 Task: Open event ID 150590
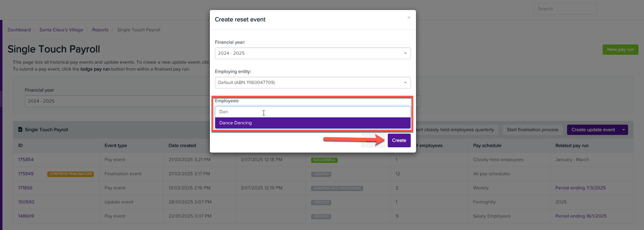pos(26,202)
